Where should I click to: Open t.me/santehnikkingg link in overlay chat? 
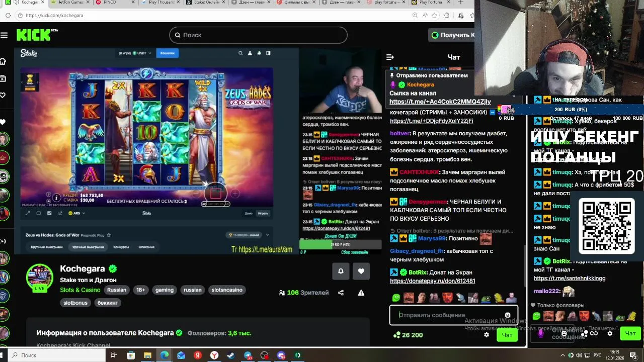coord(570,279)
